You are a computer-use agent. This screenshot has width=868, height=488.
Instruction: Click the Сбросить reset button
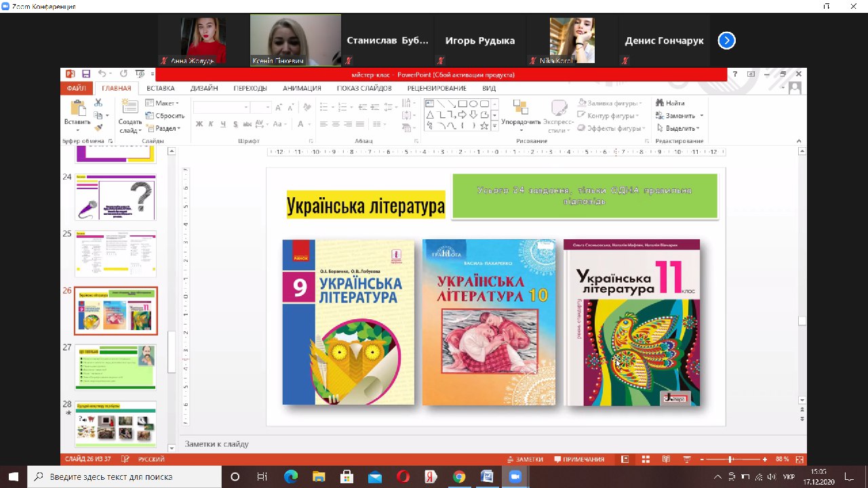pyautogui.click(x=165, y=116)
